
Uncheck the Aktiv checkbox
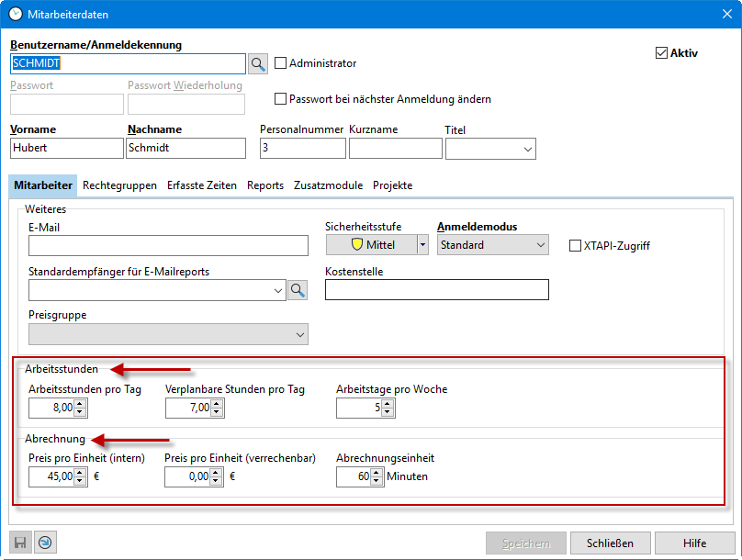pos(662,52)
